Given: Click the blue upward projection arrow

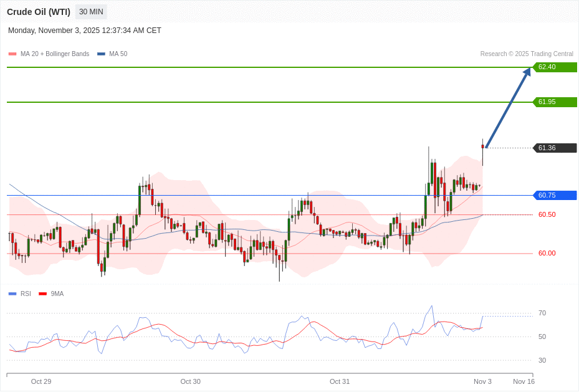Looking at the screenshot, I should (x=508, y=106).
